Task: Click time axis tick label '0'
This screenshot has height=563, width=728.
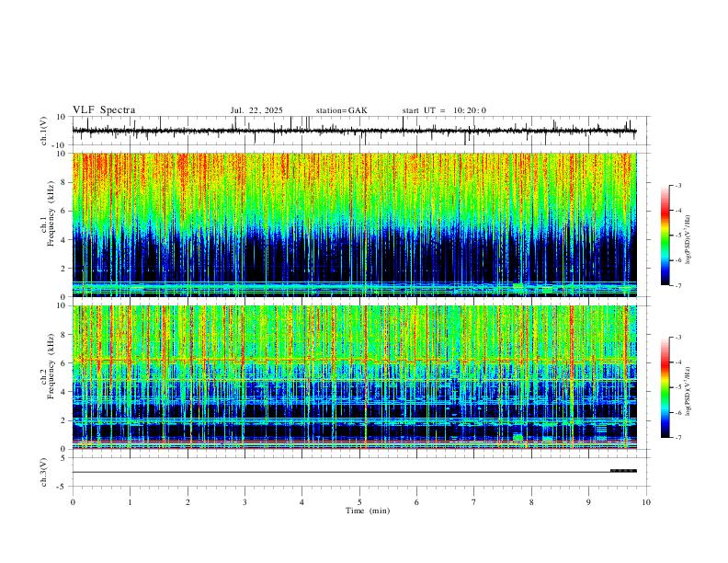Action: pos(73,502)
